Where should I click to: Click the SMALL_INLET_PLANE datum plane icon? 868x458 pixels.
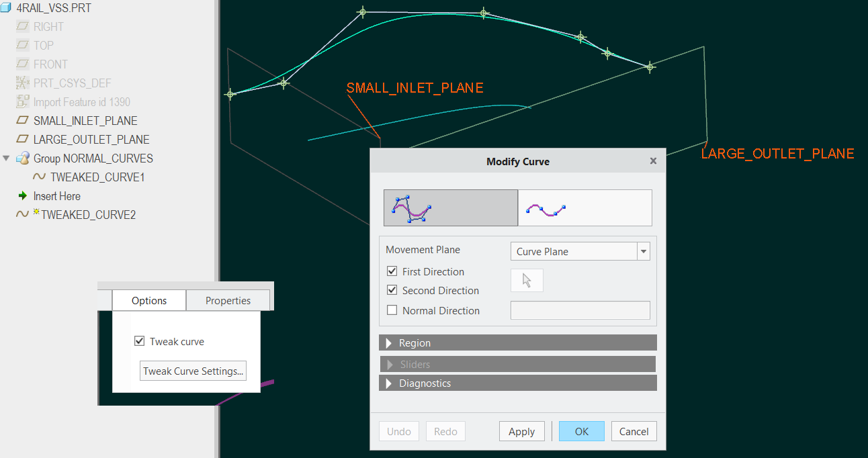click(x=23, y=121)
